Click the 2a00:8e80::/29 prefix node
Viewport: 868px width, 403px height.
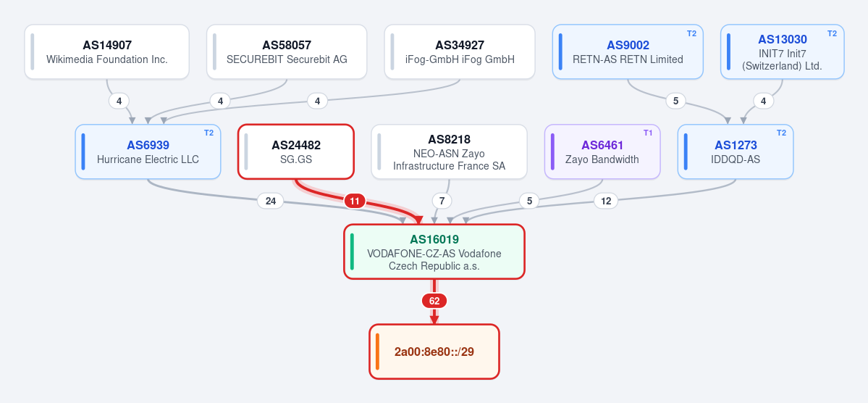434,352
